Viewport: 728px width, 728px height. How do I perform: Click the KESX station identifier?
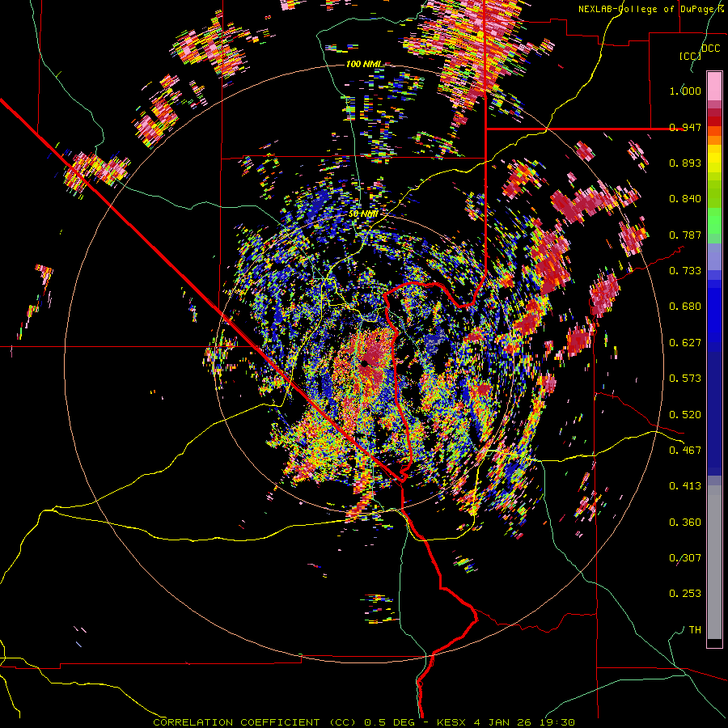pyautogui.click(x=453, y=722)
